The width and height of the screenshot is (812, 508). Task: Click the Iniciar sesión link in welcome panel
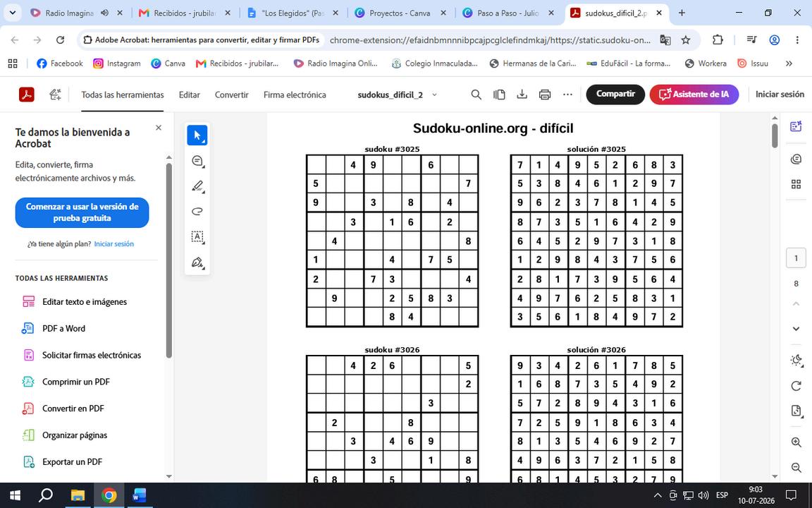pos(114,243)
